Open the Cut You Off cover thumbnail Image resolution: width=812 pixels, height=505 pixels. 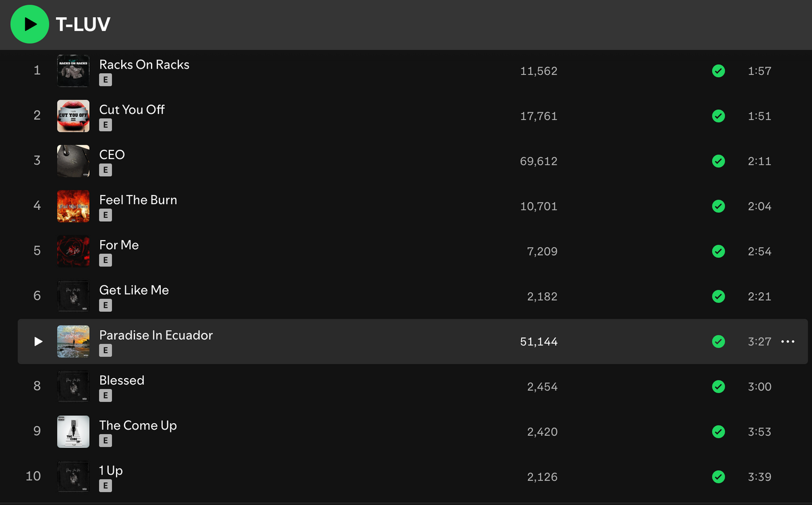[73, 116]
